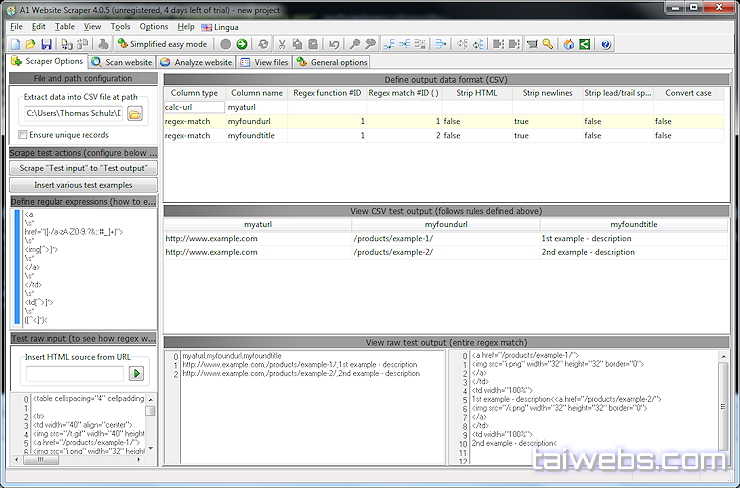Click Insert various test examples button
This screenshot has width=740, height=488.
point(82,185)
